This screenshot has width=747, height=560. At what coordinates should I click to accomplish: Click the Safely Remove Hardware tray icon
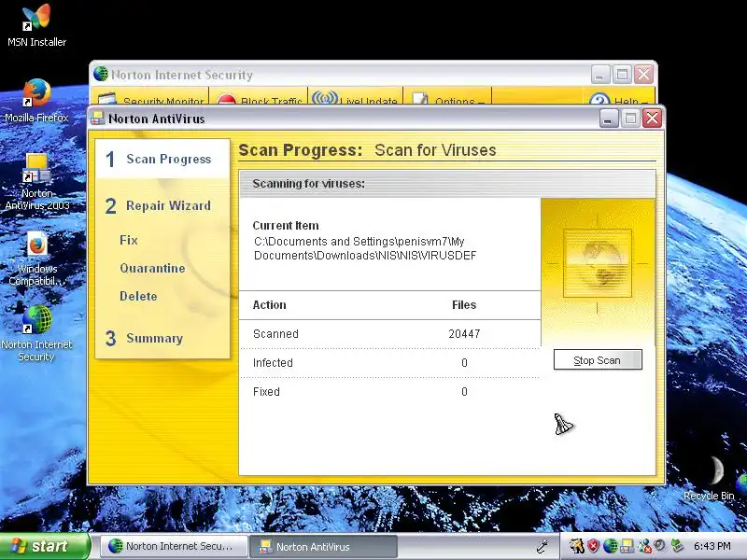point(677,546)
